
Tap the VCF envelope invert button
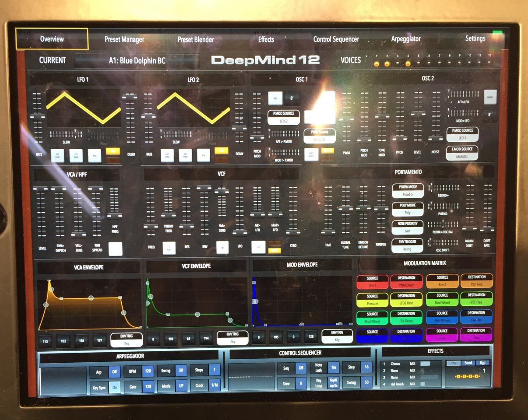[x=222, y=248]
